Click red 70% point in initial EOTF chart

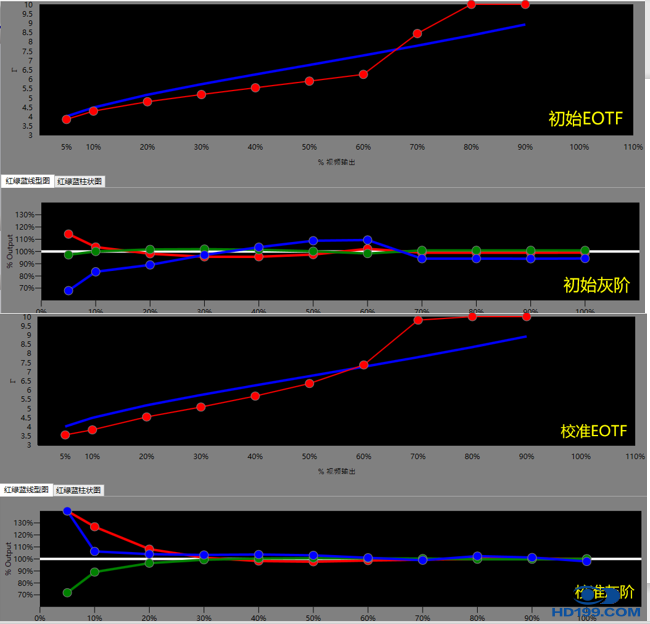click(x=417, y=34)
